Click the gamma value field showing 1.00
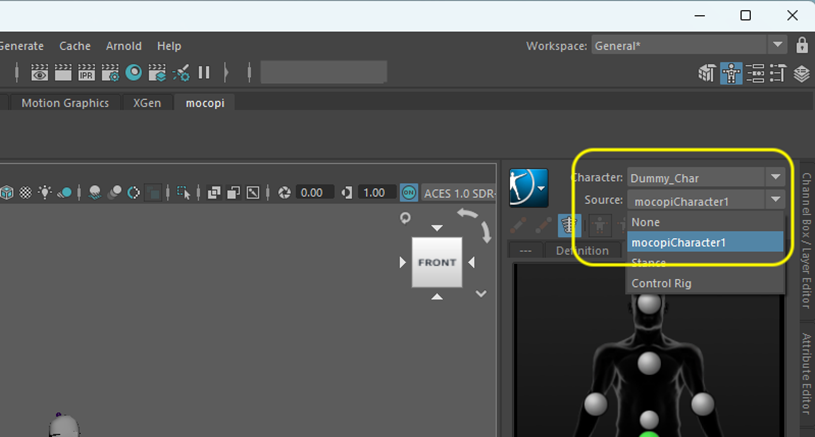The image size is (815, 437). [376, 192]
